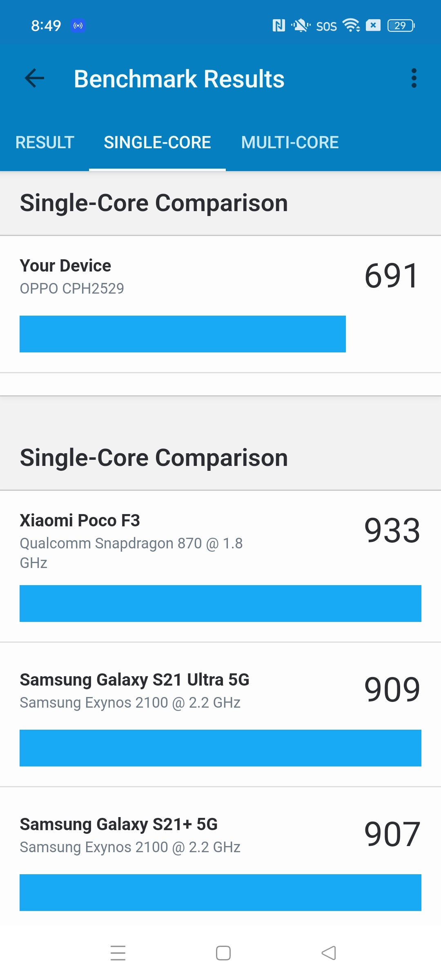This screenshot has height=980, width=441.
Task: Tap the battery level indicator
Action: coord(401,26)
